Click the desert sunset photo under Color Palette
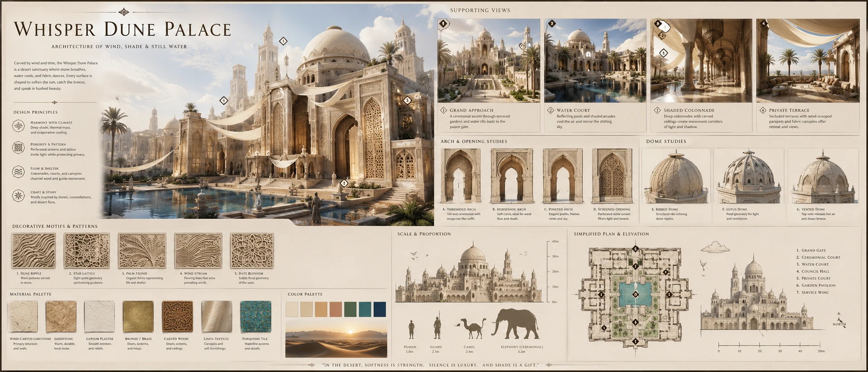This screenshot has height=372, width=868. click(x=336, y=339)
